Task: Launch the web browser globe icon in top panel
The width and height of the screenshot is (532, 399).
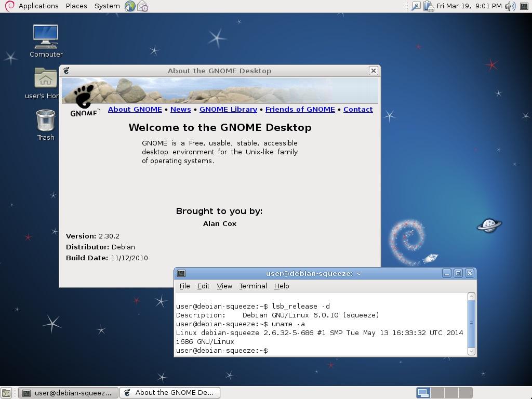Action: click(129, 6)
